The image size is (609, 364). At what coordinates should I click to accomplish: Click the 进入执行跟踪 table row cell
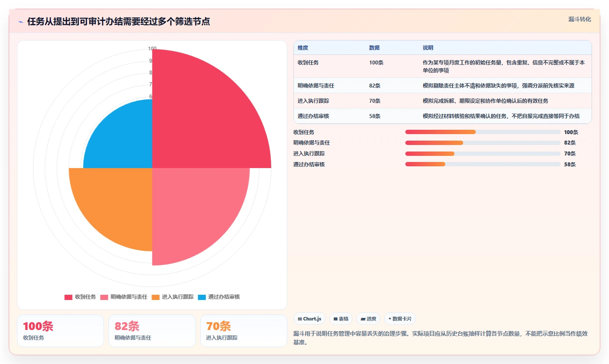pyautogui.click(x=330, y=101)
